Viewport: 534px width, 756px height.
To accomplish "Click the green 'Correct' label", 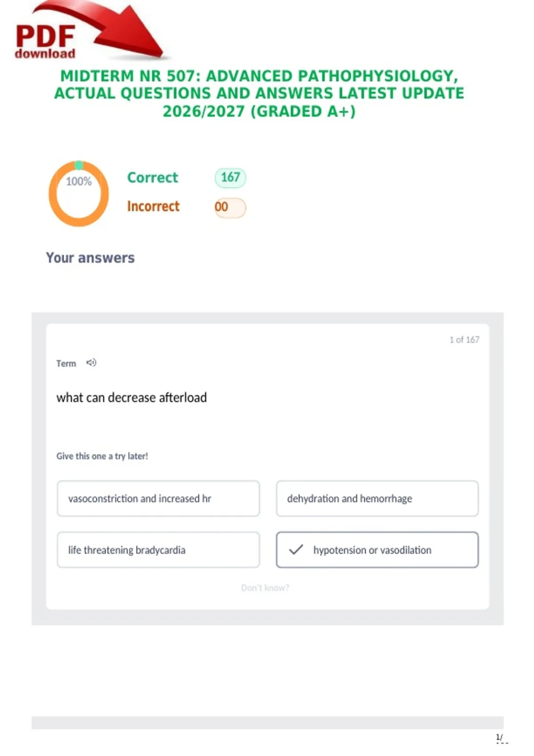I will pos(153,177).
